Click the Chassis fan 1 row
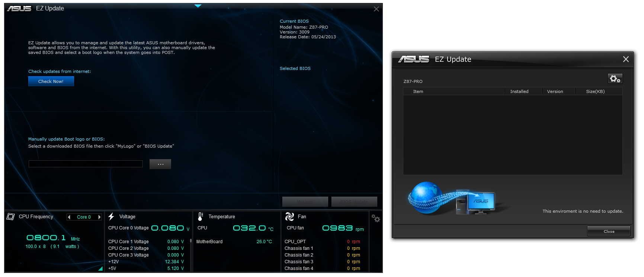The width and height of the screenshot is (644, 277). coord(322,248)
